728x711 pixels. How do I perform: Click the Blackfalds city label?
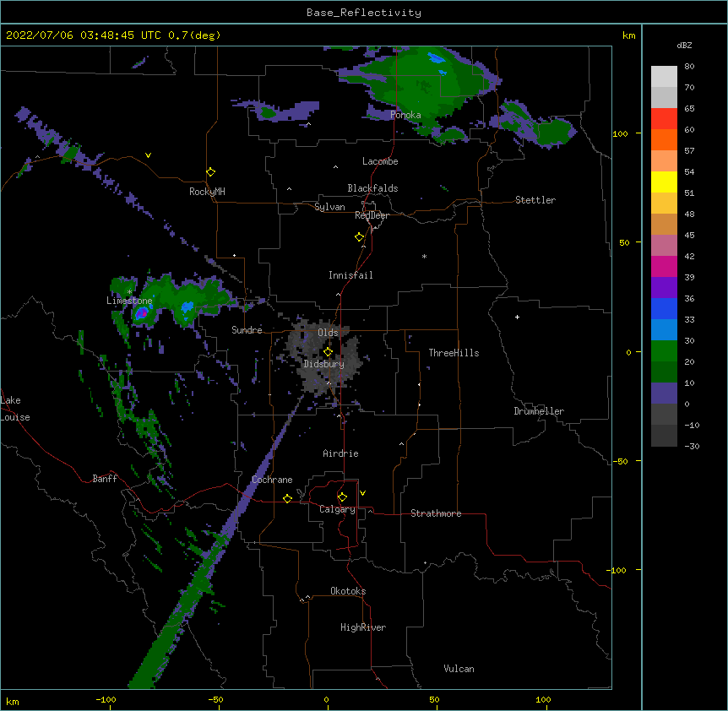(x=372, y=188)
